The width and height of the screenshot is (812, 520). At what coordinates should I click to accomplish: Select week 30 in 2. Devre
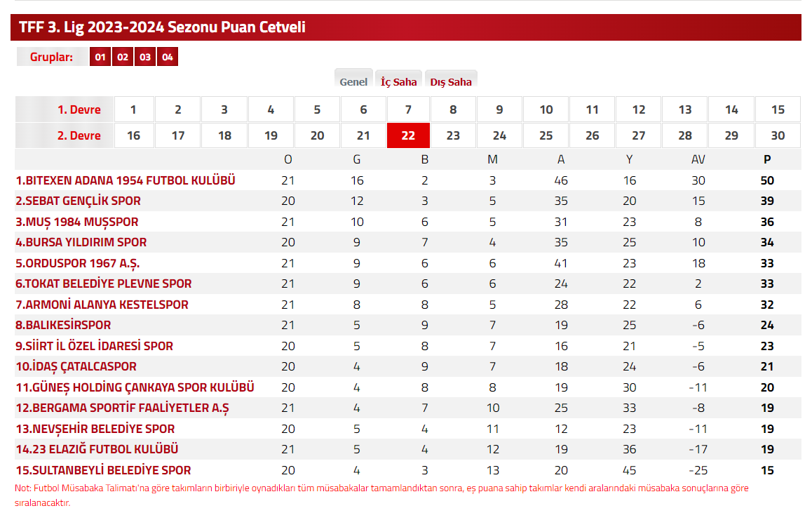coord(778,135)
